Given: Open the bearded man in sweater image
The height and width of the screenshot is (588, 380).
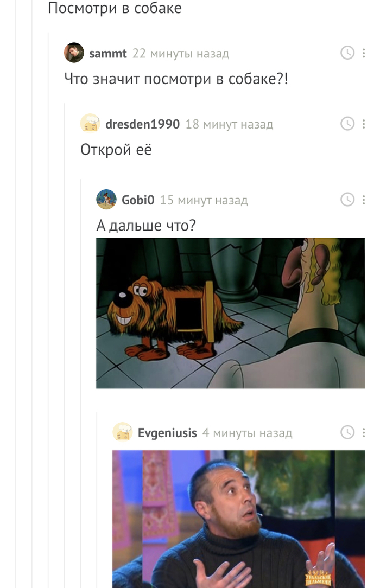Looking at the screenshot, I should point(238,519).
